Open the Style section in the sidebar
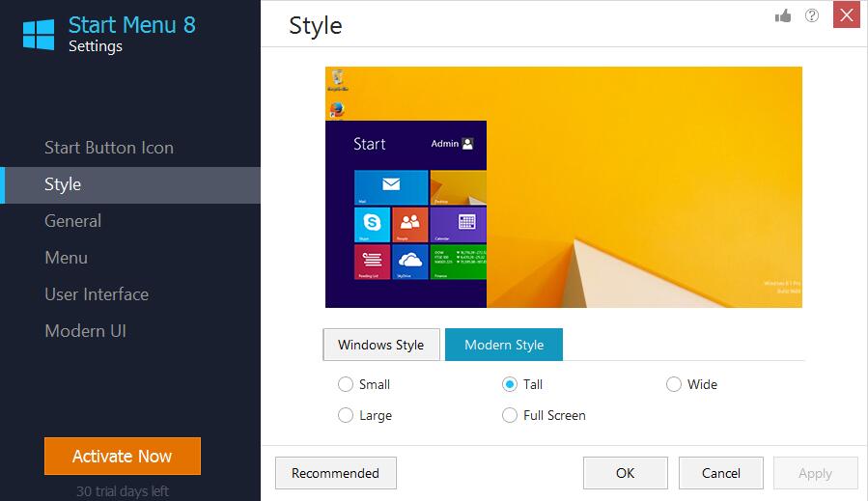Viewport: 868px width, 501px height. (130, 185)
